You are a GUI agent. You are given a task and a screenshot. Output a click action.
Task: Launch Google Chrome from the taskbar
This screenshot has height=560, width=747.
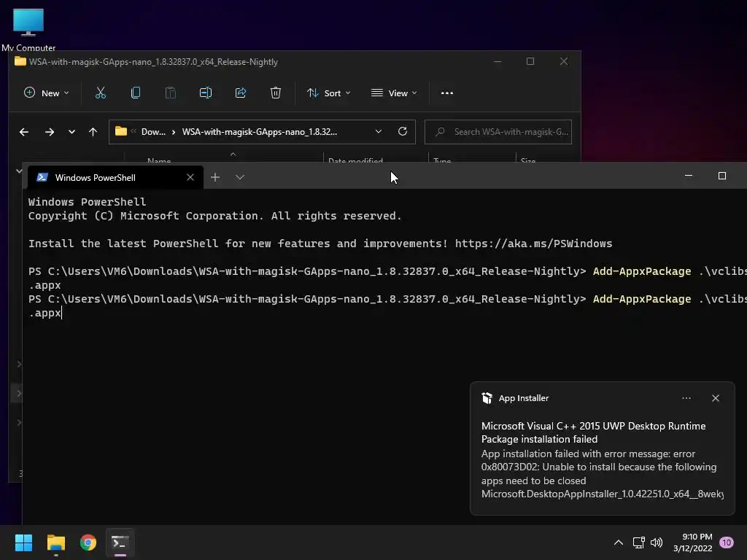88,542
